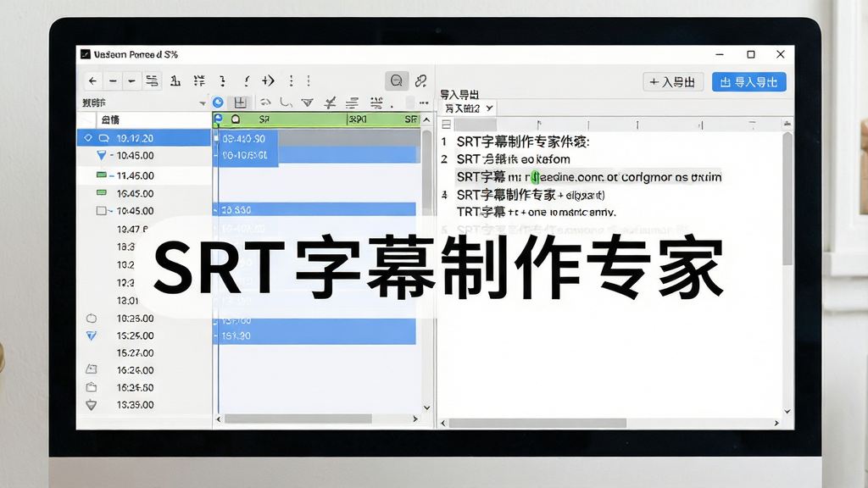
Task: Click the undo curved arrow icon
Action: [265, 103]
